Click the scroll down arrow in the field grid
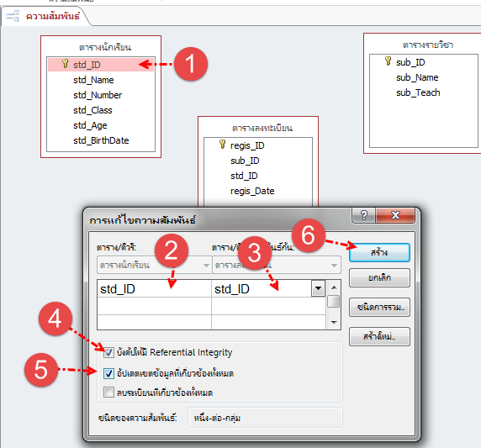 tap(334, 322)
